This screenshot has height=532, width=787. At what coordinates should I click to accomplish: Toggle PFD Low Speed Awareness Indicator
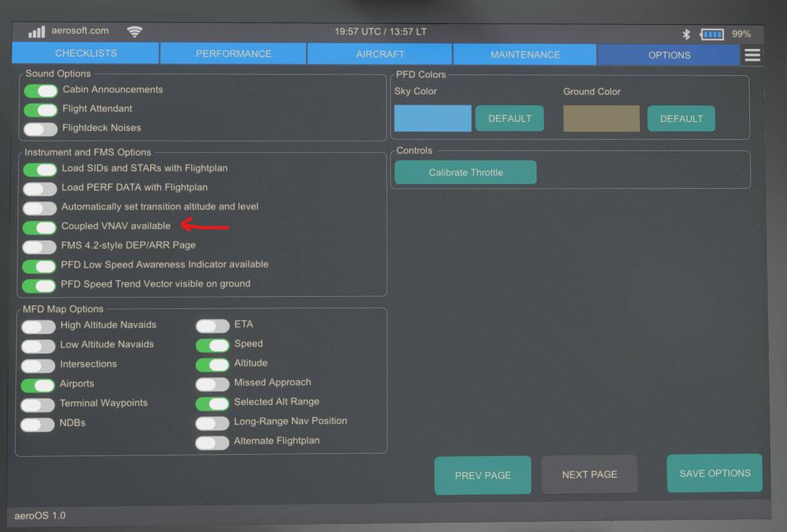tap(39, 266)
